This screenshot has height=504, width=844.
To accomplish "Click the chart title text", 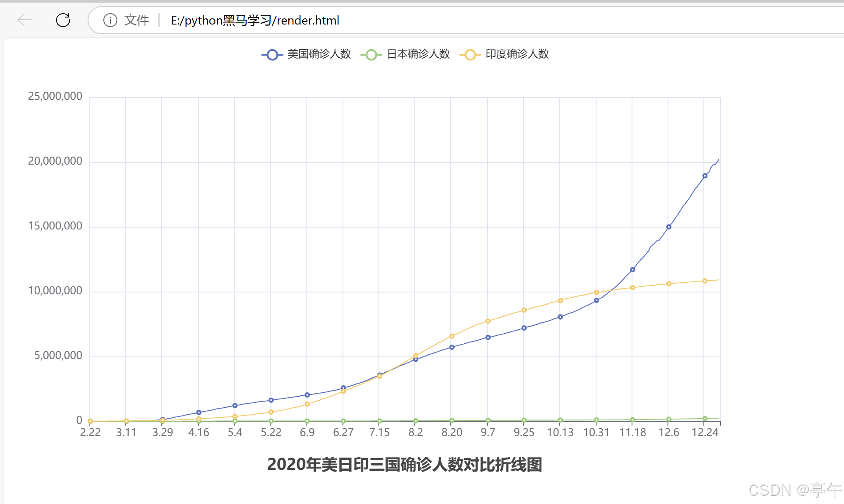I will (404, 465).
